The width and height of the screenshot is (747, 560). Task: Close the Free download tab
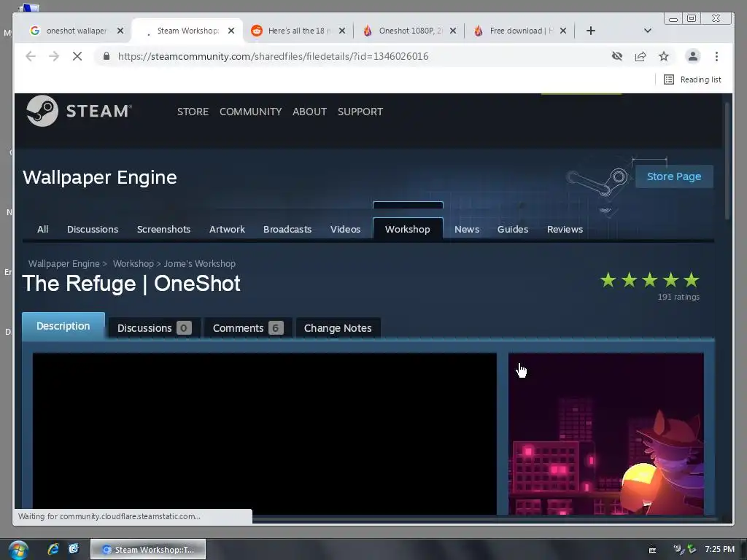click(x=563, y=31)
